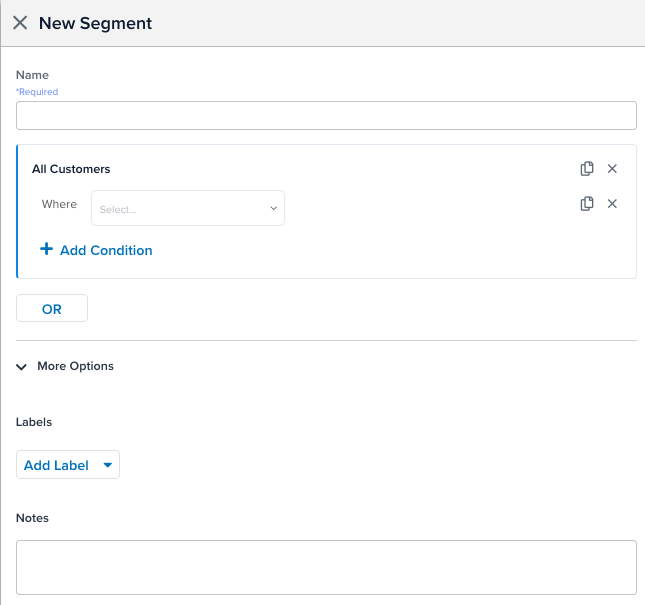Click the New Segment title

pos(95,23)
